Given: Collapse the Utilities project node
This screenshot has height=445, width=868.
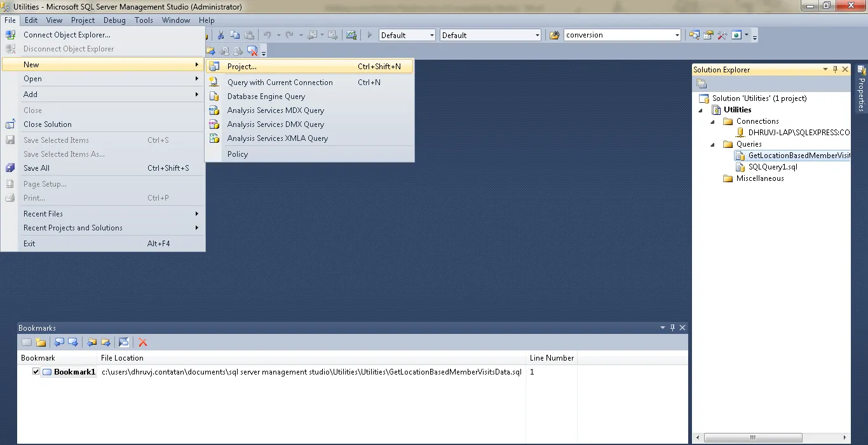Looking at the screenshot, I should tap(702, 110).
